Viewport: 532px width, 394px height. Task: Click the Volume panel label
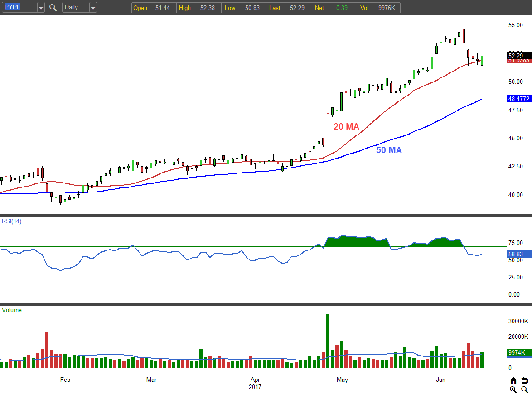pos(11,310)
